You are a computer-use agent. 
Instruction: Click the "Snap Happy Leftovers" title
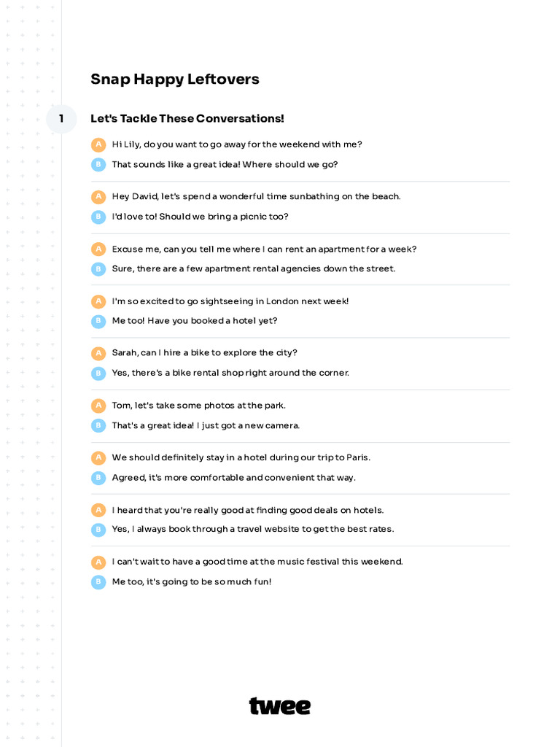[x=175, y=80]
